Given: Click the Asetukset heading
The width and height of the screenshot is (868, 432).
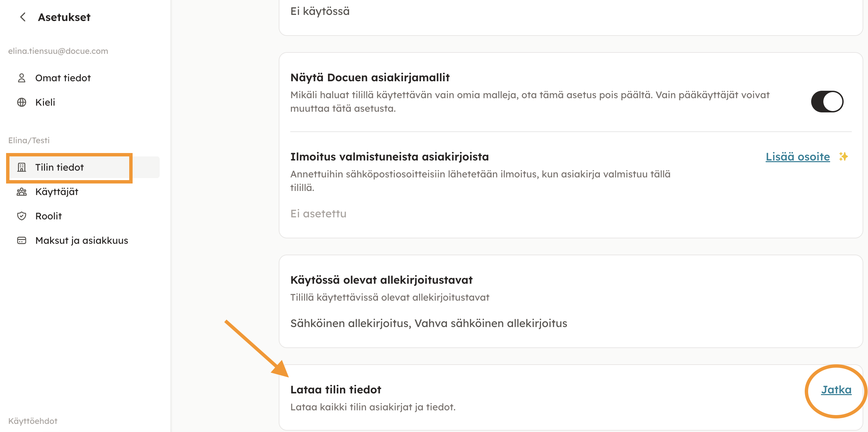Looking at the screenshot, I should 64,17.
